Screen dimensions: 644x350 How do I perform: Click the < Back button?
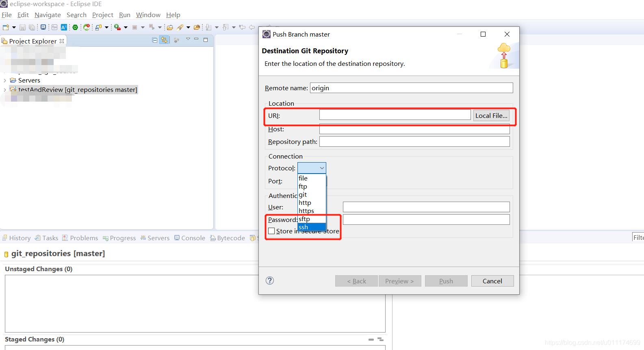tap(356, 281)
